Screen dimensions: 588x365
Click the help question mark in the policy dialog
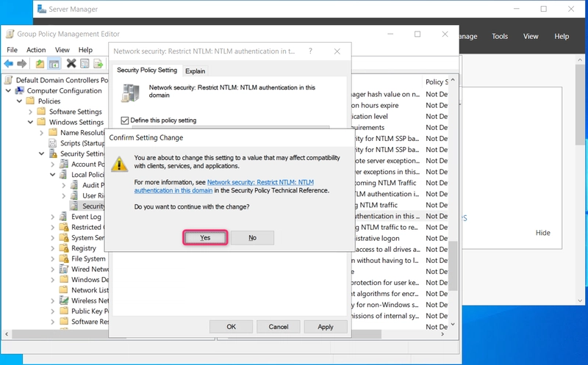point(310,51)
